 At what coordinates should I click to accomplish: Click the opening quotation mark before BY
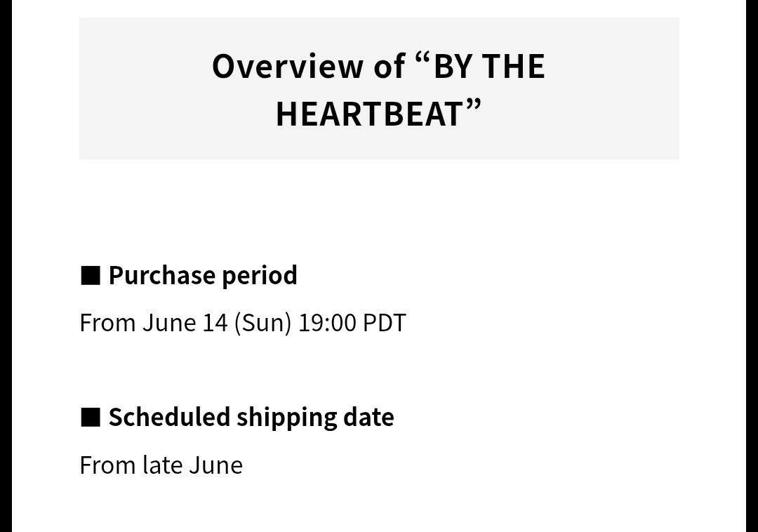click(422, 60)
